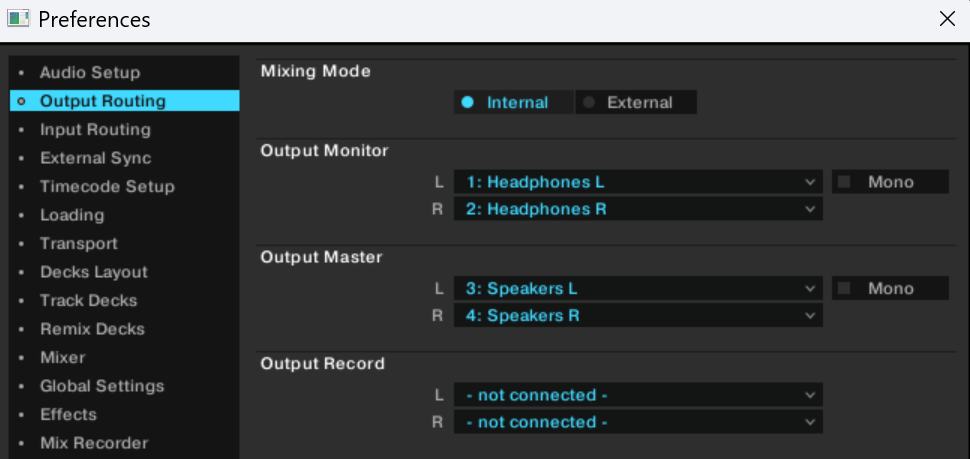Image resolution: width=970 pixels, height=459 pixels.
Task: Expand Output Master R Speakers dropdown
Action: (638, 315)
